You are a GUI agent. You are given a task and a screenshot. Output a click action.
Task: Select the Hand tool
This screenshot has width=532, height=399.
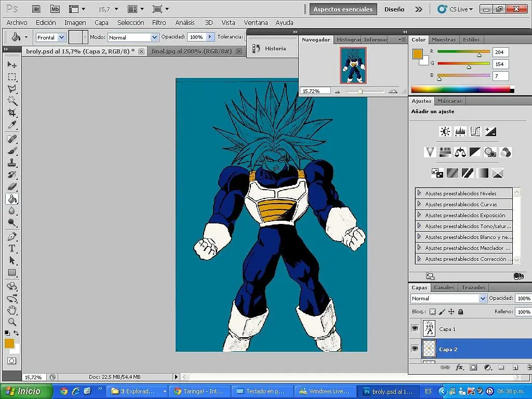pyautogui.click(x=12, y=310)
